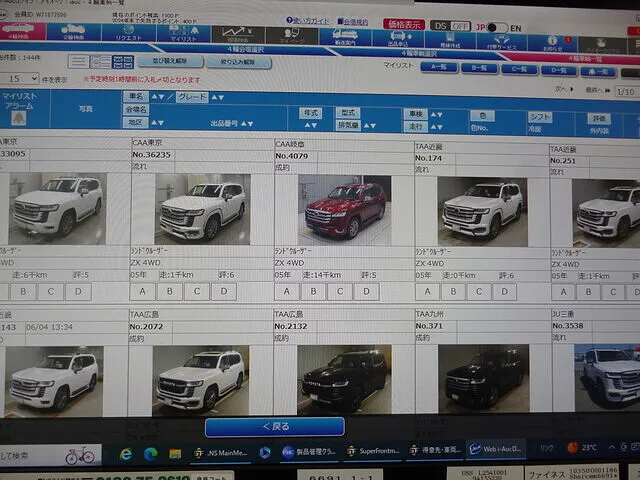Image resolution: width=640 pixels, height=480 pixels.
Task: Sort by 排気量 using its arrows
Action: [369, 125]
